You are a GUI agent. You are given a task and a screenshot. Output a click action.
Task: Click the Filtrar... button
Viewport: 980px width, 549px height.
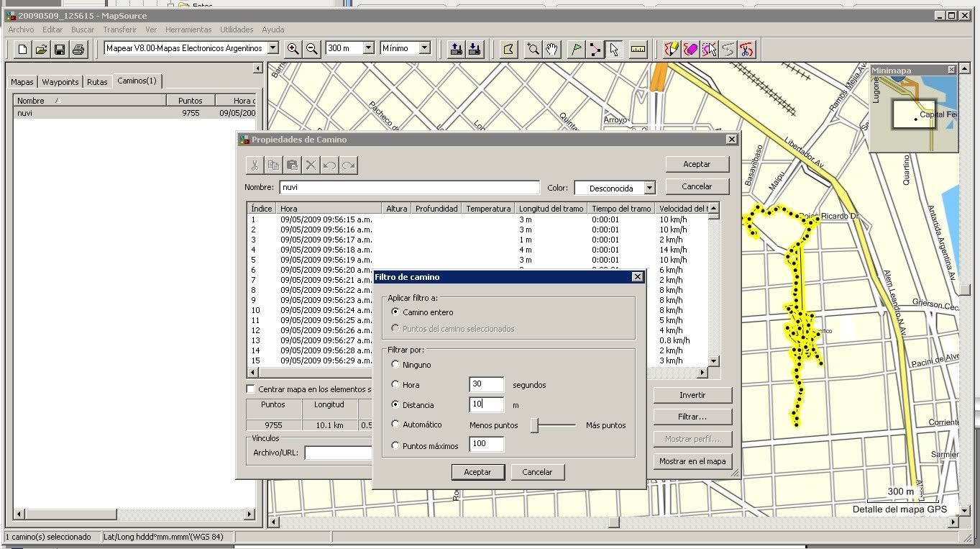coord(692,417)
